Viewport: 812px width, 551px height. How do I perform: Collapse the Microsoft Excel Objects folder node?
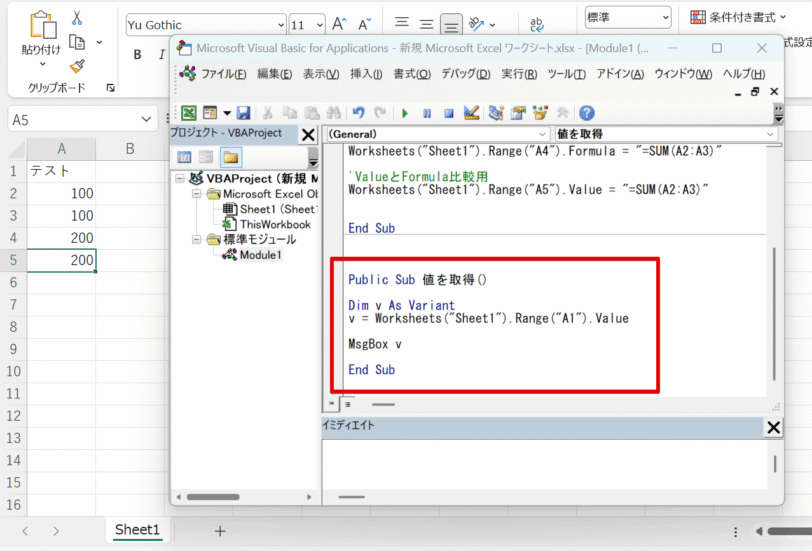[x=195, y=194]
